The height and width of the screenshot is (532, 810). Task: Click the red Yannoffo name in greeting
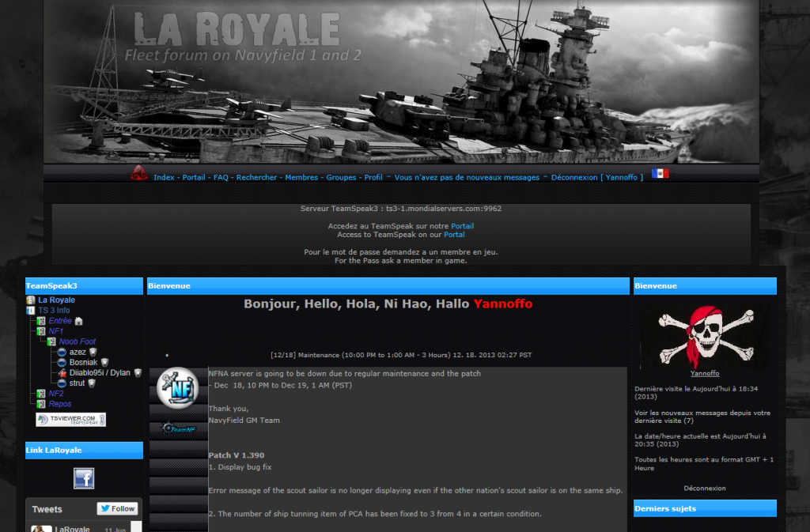point(502,304)
